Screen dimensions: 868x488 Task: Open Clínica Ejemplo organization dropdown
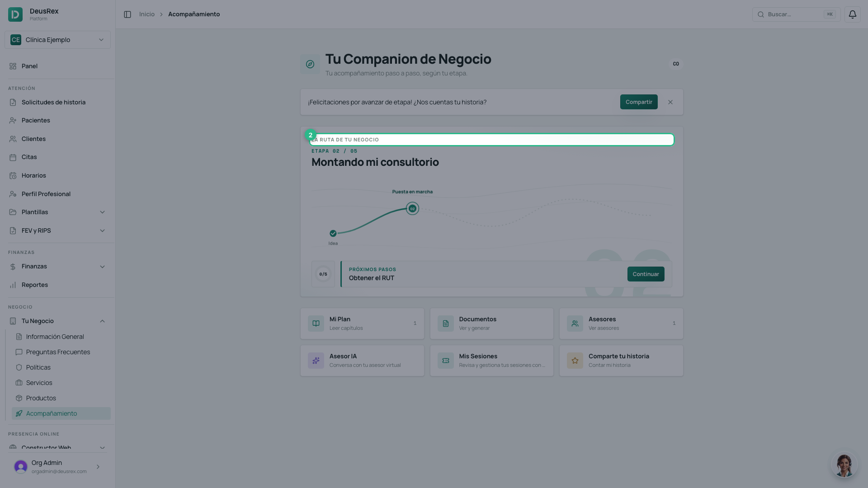(57, 40)
